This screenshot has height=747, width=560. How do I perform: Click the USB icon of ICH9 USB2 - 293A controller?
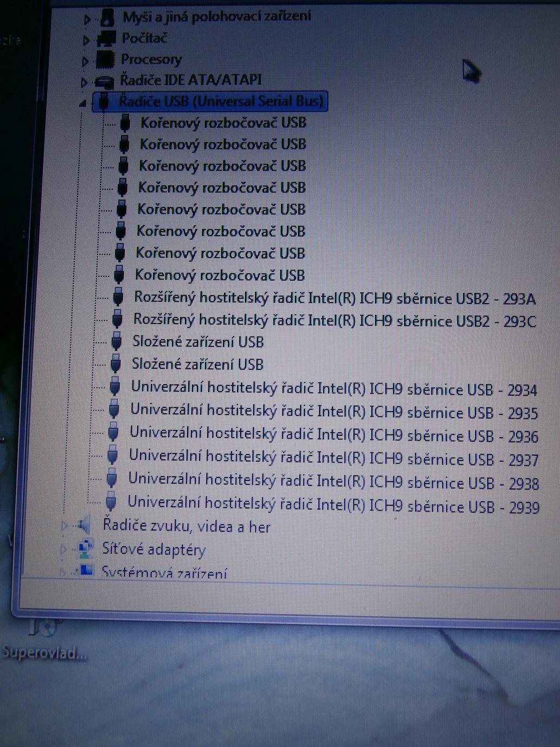(x=118, y=298)
